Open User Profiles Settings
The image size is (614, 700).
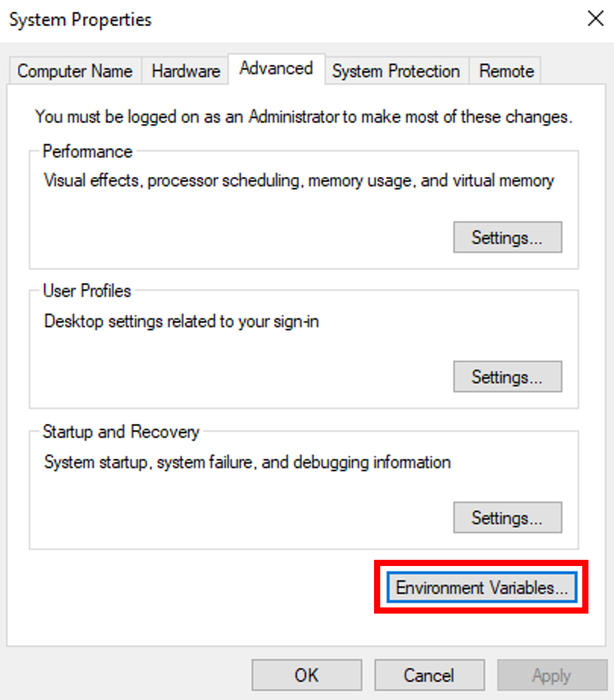tap(507, 377)
